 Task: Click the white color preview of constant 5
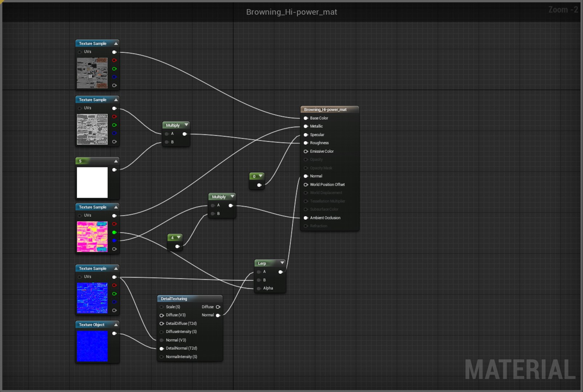[x=92, y=183]
